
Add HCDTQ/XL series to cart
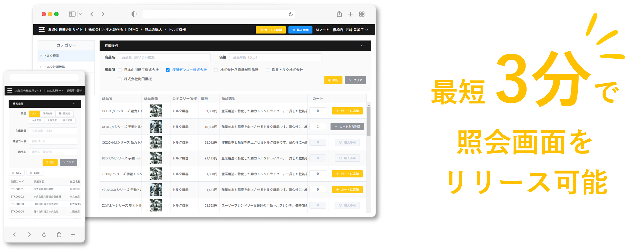(x=347, y=111)
